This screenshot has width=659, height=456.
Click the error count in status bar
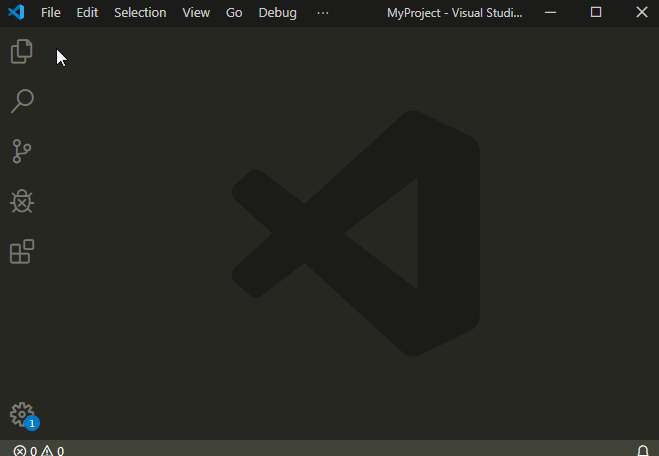click(25, 450)
